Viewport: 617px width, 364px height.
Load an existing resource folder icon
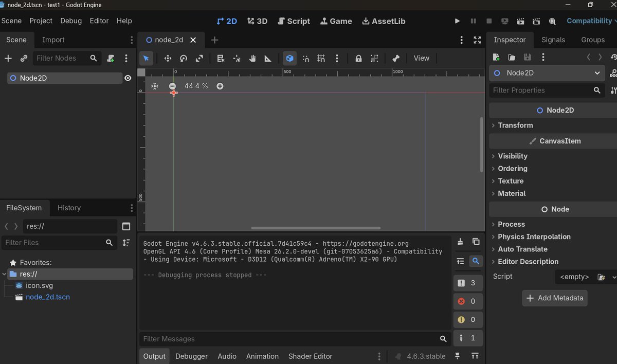(512, 57)
